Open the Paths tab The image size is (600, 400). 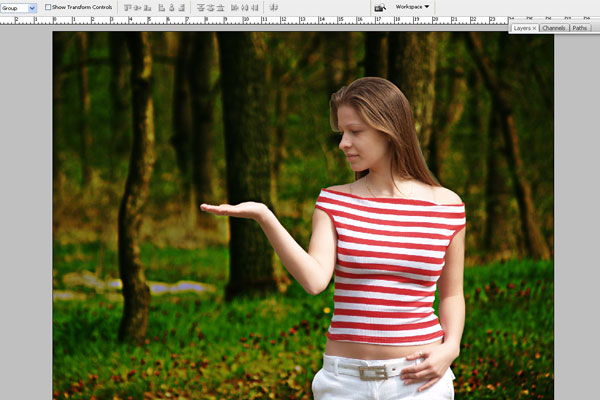[580, 28]
